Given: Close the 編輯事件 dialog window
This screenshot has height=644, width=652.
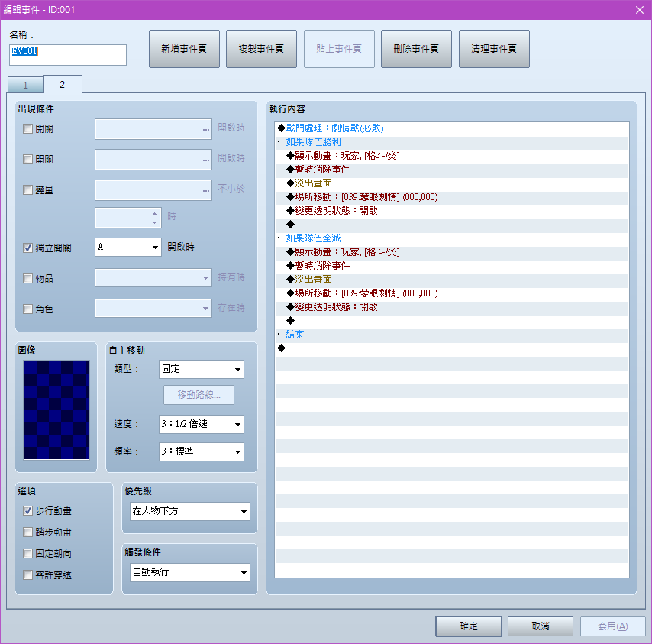Looking at the screenshot, I should point(640,10).
